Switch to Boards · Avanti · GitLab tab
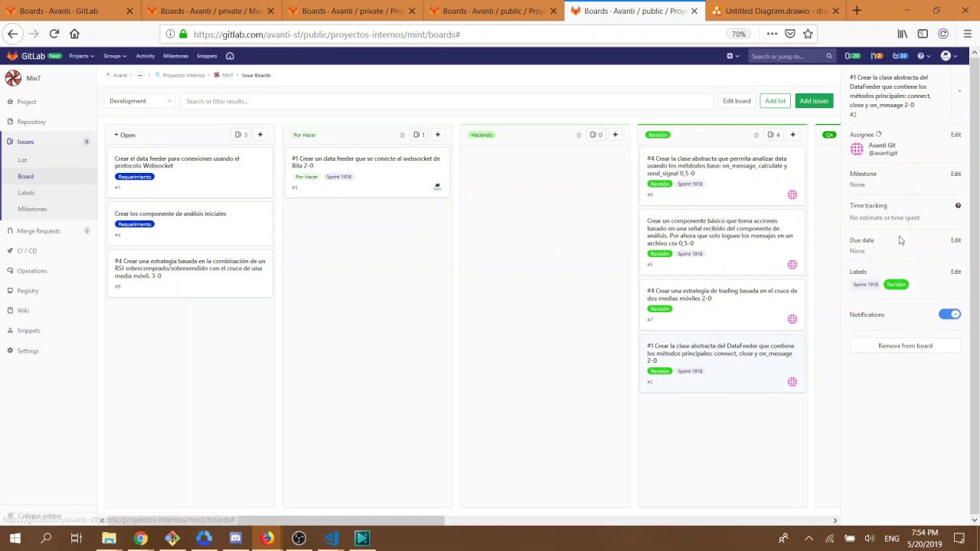Viewport: 980px width, 551px height. (70, 11)
